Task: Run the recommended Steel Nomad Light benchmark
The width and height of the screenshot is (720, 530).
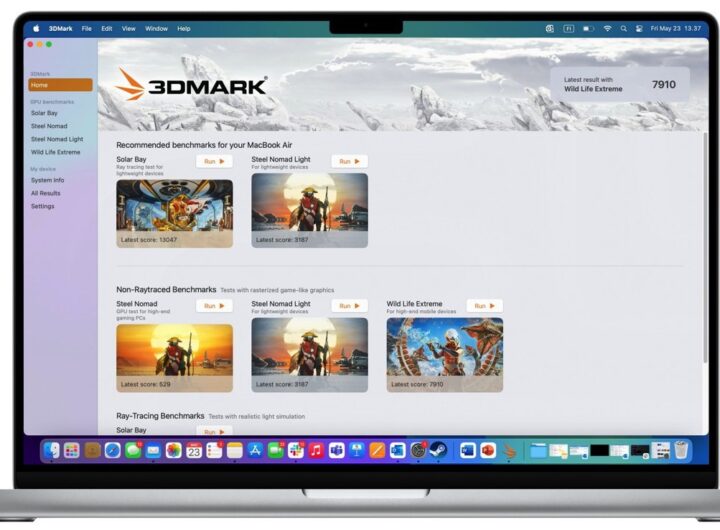Action: coord(349,161)
